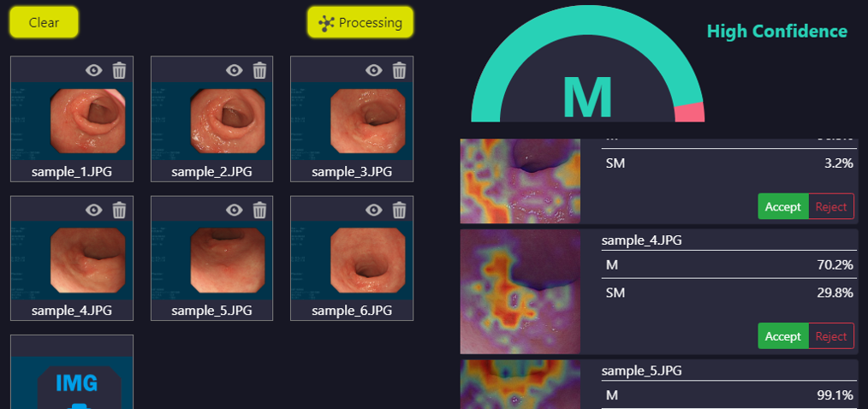Toggle the eye preview for sample_5.JPG
868x409 pixels.
pyautogui.click(x=235, y=210)
